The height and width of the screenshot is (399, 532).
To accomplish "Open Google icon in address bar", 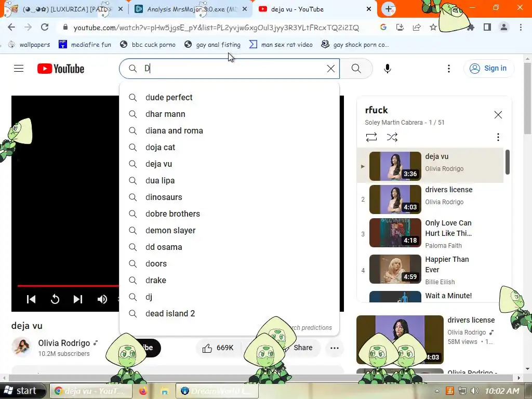I will pos(383,27).
